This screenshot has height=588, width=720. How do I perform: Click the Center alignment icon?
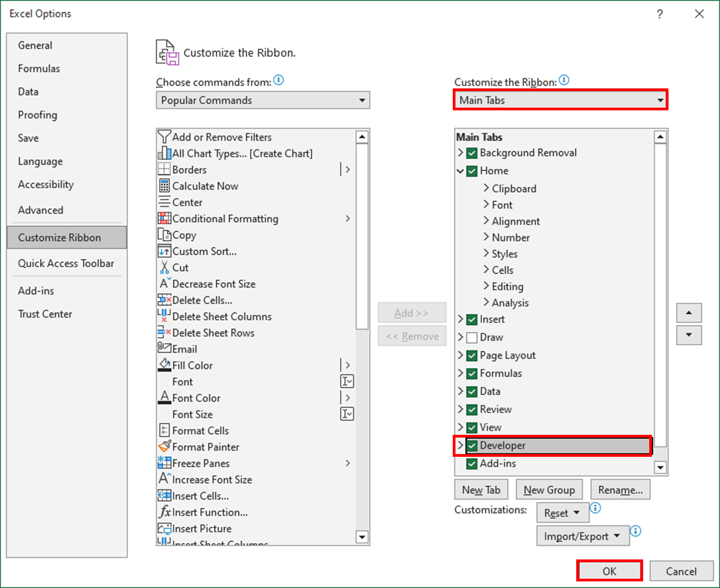[x=164, y=202]
